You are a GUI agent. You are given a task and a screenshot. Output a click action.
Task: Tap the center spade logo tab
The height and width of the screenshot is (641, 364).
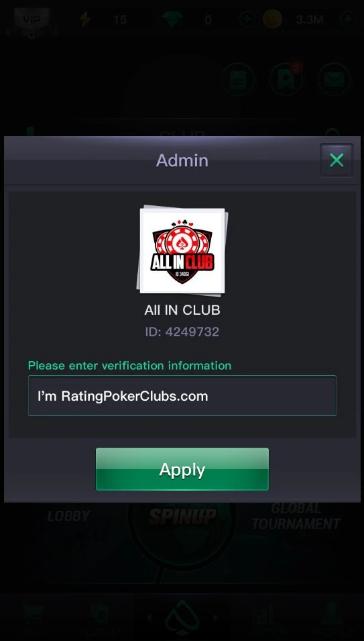click(182, 618)
